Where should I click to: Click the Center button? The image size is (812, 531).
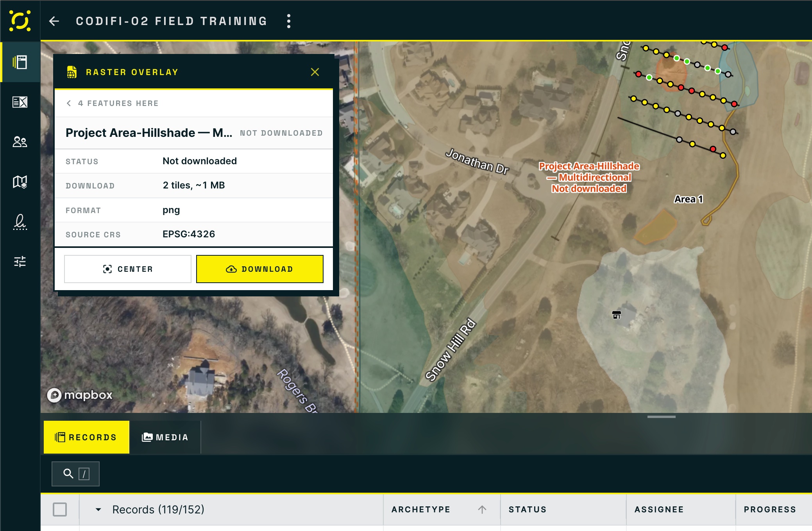pos(128,269)
